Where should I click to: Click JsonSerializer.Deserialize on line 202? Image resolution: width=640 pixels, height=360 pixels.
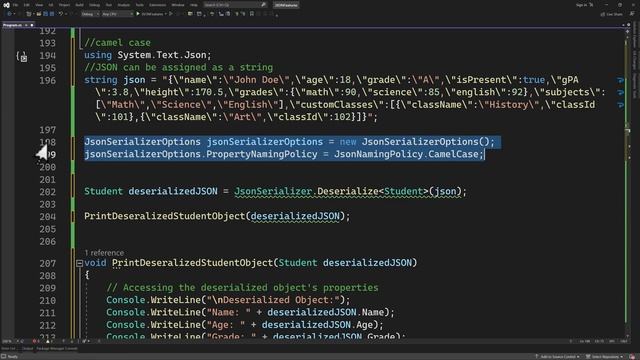click(x=307, y=191)
